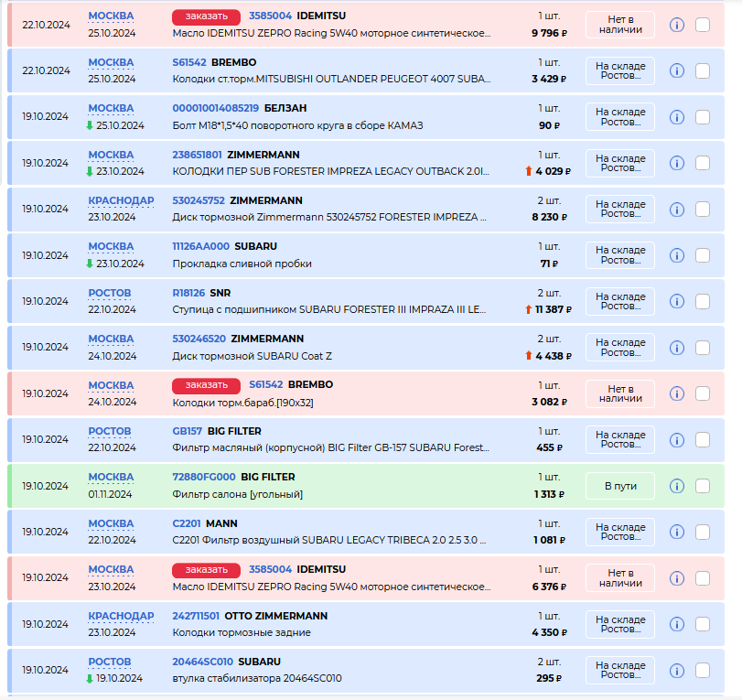Select checkbox of 72880FG000 BIG FILTER row
Viewport: 742px width, 700px height.
pyautogui.click(x=703, y=486)
